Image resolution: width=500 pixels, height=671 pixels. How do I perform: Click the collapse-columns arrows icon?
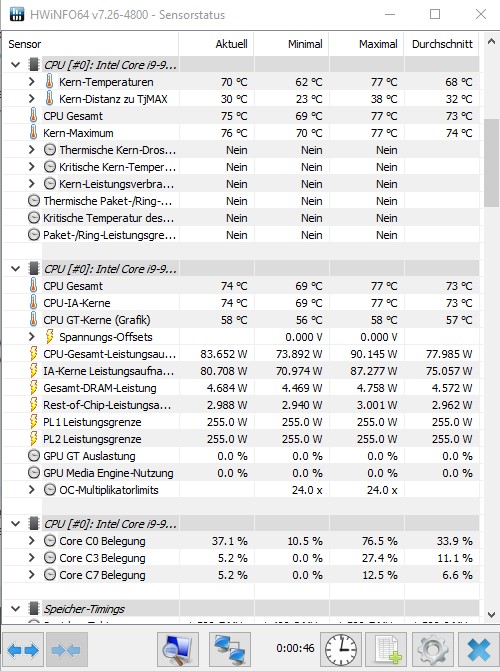pos(66,650)
